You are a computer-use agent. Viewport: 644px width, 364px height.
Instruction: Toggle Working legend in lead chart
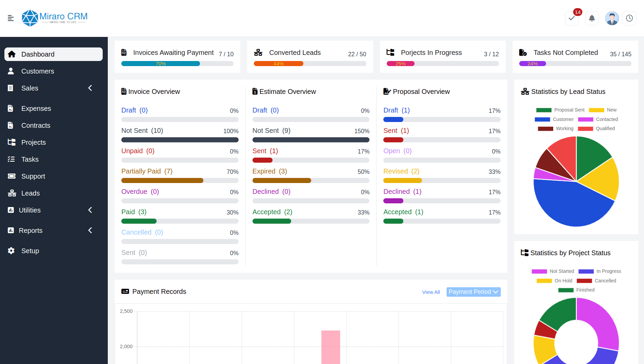[556, 128]
